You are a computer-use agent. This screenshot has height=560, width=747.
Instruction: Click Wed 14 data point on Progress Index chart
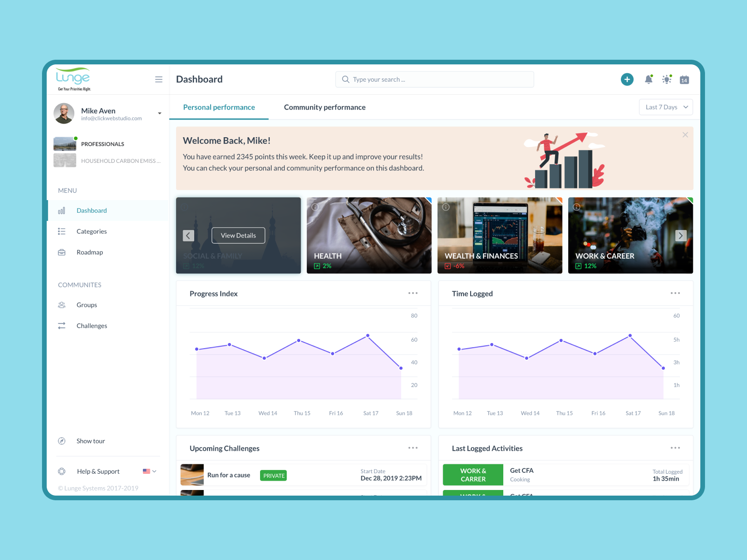click(x=264, y=358)
